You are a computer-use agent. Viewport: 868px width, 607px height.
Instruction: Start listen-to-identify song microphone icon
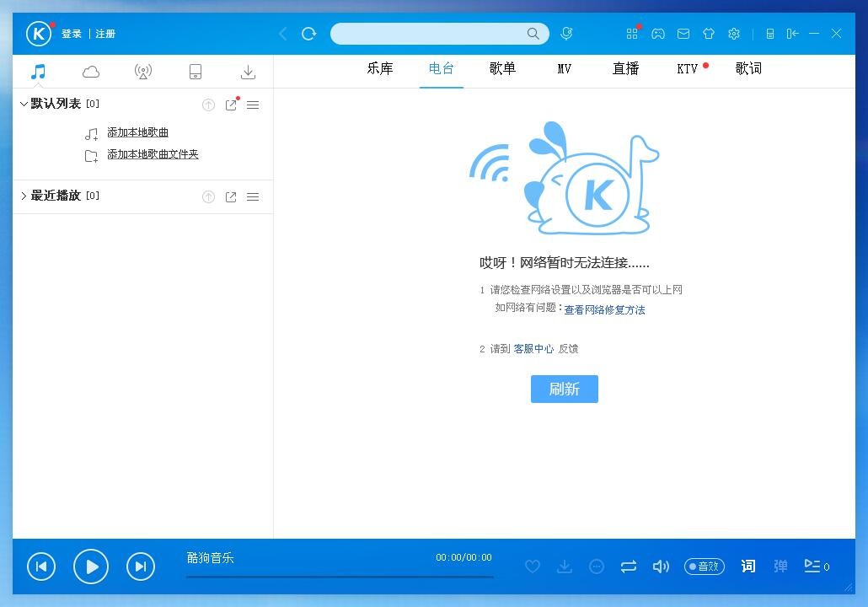click(566, 34)
